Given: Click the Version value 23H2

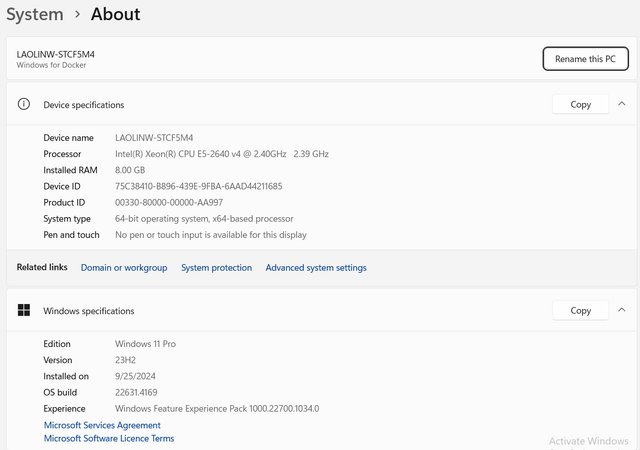Looking at the screenshot, I should (125, 360).
